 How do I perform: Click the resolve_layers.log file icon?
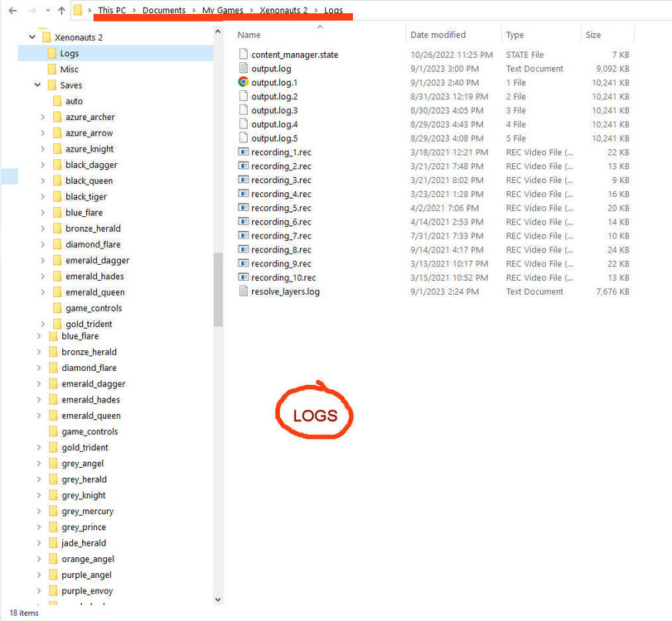pos(244,291)
